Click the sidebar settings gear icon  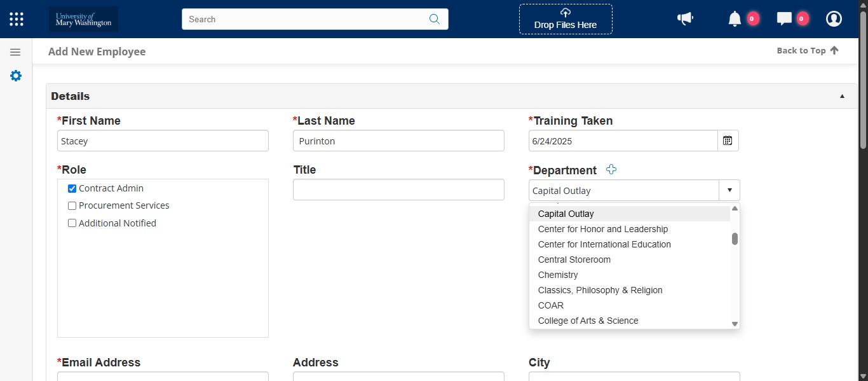tap(15, 76)
